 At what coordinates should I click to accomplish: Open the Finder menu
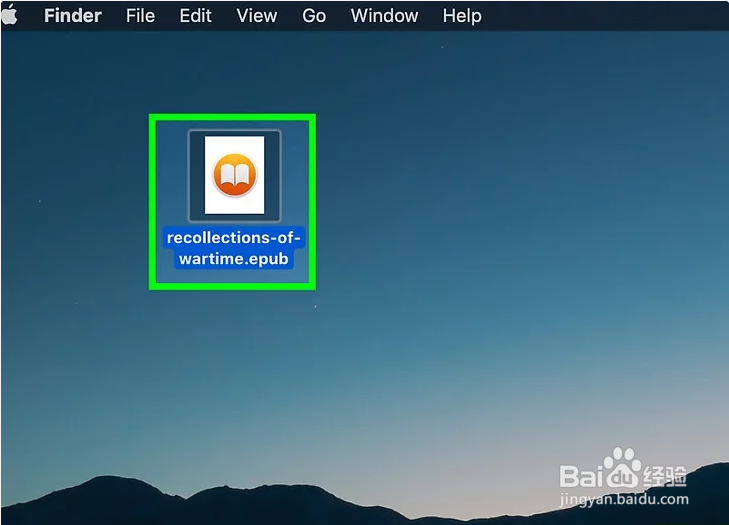(x=73, y=16)
